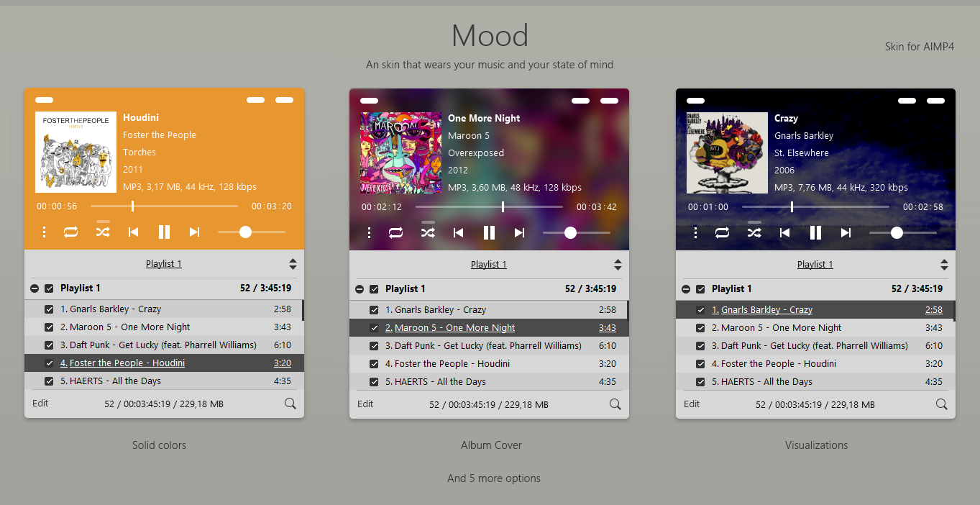This screenshot has height=505, width=980.
Task: Select underlined Playlist 1 tab in Crazy player
Action: [815, 265]
